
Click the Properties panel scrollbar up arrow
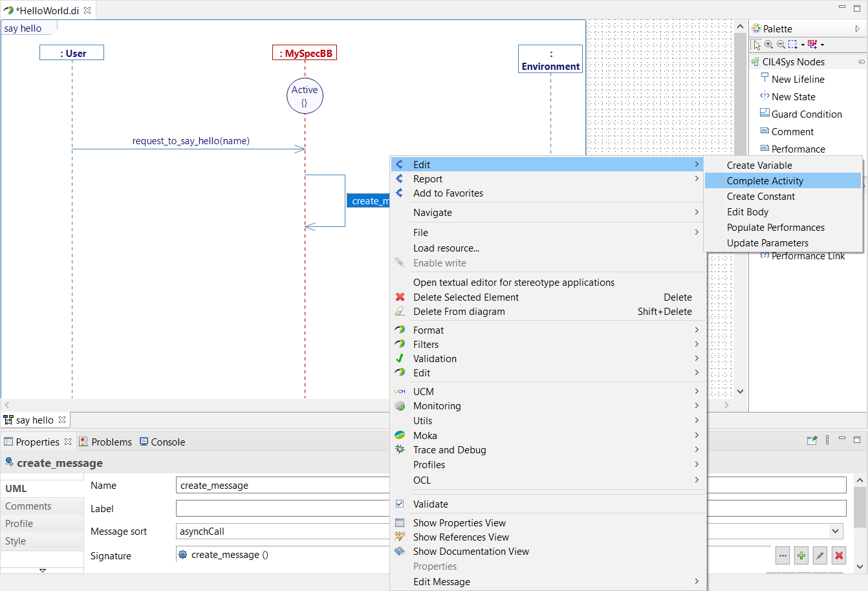(x=860, y=480)
